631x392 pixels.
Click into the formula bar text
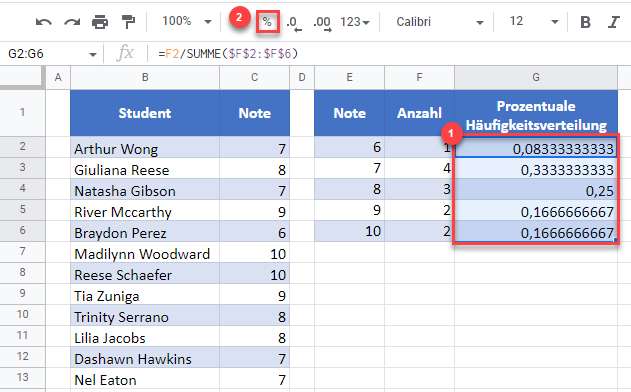point(228,54)
